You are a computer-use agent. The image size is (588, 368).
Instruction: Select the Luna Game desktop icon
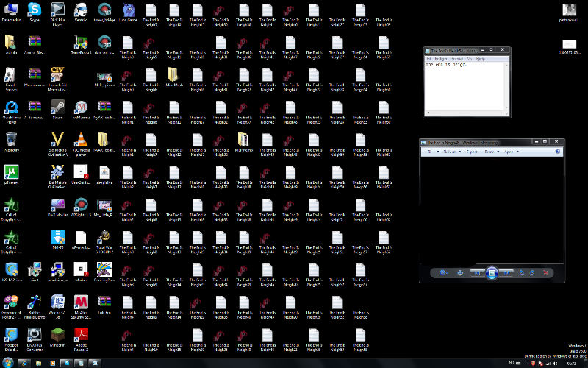[127, 12]
